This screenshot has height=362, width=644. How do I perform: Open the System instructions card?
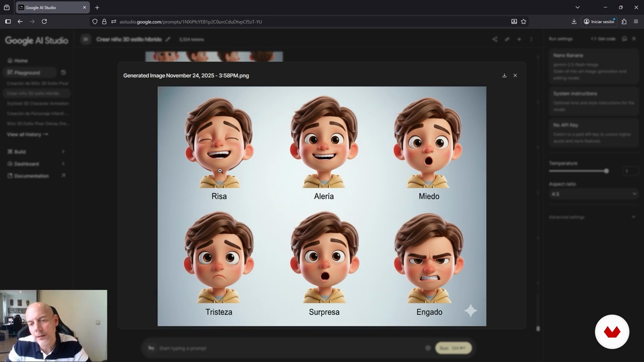594,100
